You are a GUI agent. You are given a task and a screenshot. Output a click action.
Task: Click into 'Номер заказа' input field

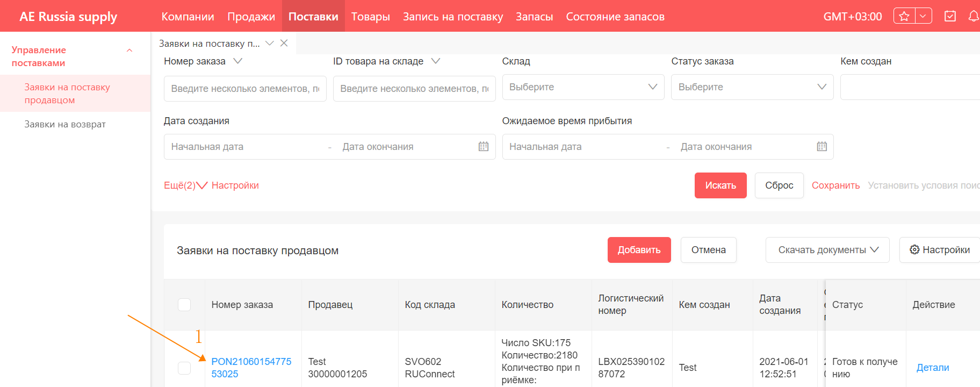[245, 89]
